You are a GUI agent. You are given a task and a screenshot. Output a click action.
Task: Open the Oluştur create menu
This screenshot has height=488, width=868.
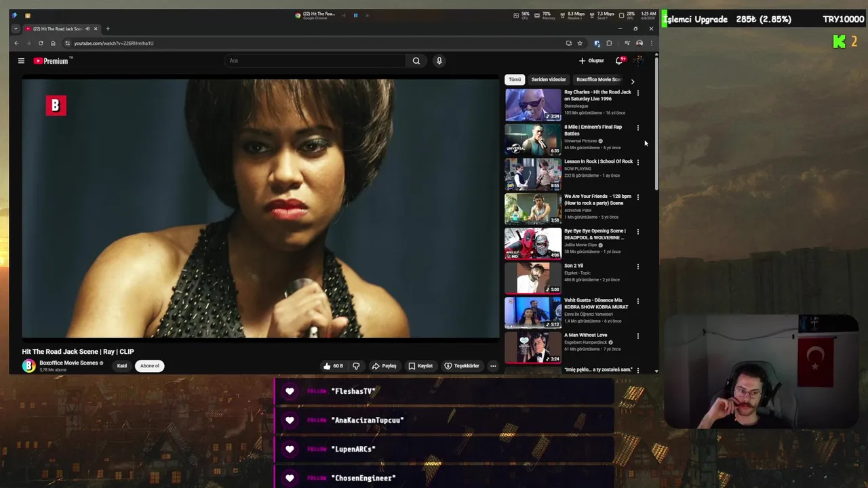[x=591, y=61]
